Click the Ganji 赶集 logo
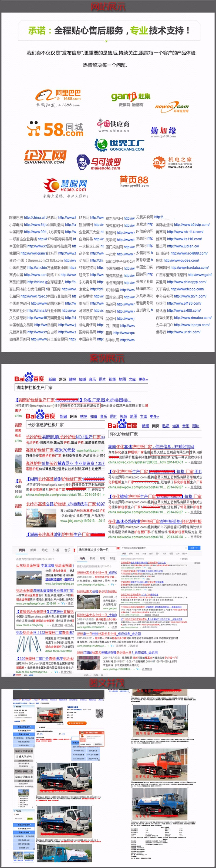 (x=130, y=99)
